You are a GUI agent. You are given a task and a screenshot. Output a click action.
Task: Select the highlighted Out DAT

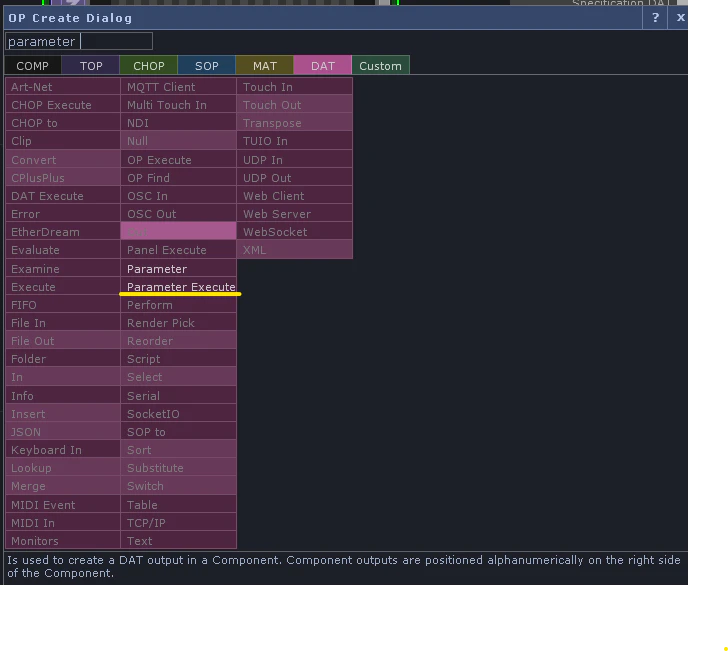click(178, 231)
